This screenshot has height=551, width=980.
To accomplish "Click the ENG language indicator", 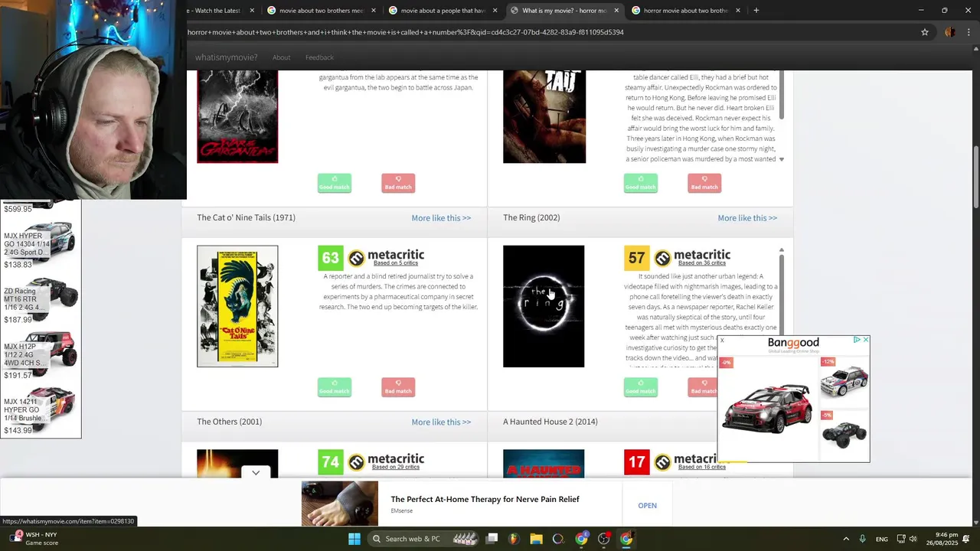I will click(882, 540).
